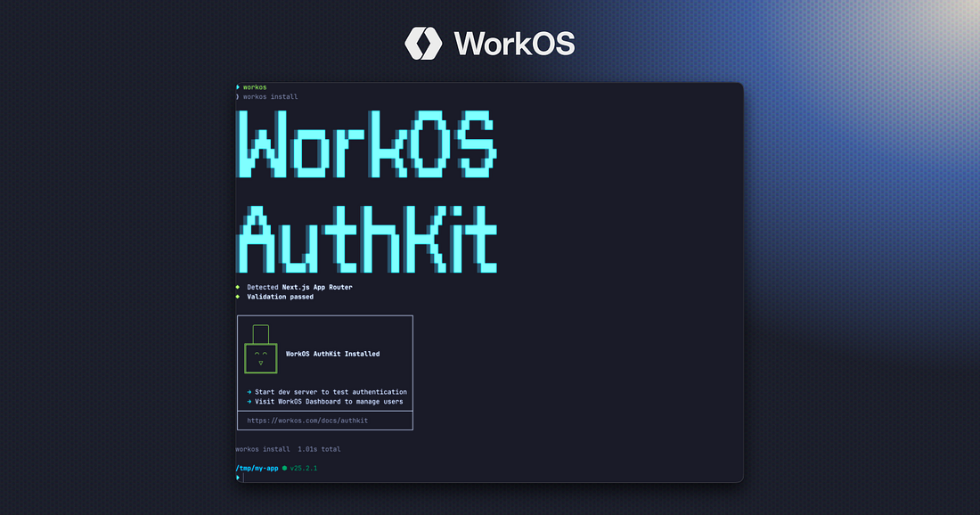Select 'Detected Next.js App Router' line
The image size is (980, 515).
point(299,288)
